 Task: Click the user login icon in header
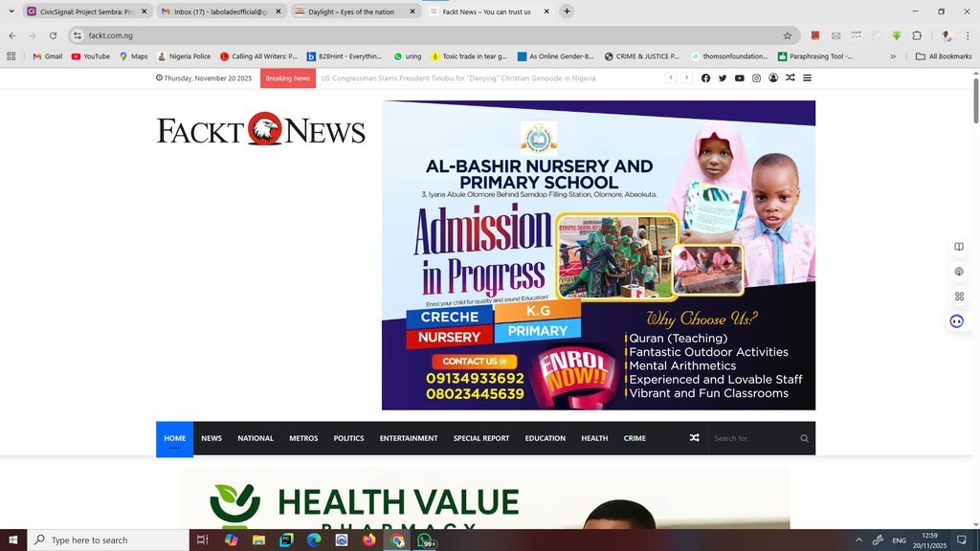pyautogui.click(x=773, y=78)
